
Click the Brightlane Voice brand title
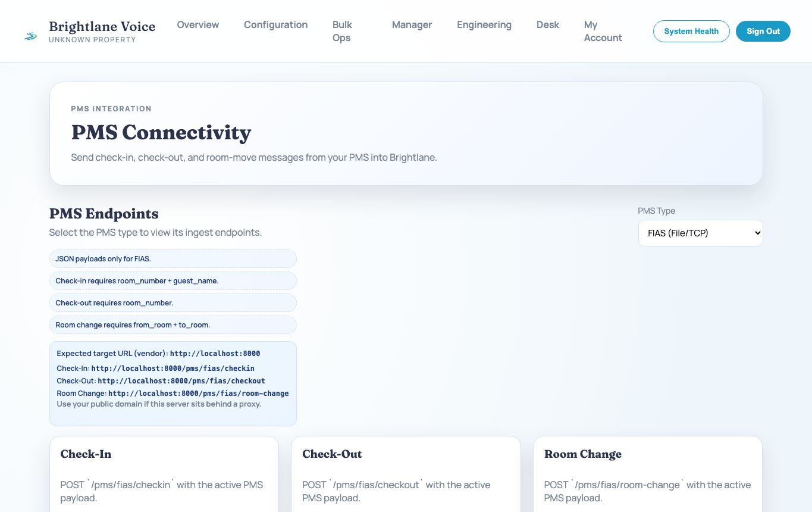[102, 27]
